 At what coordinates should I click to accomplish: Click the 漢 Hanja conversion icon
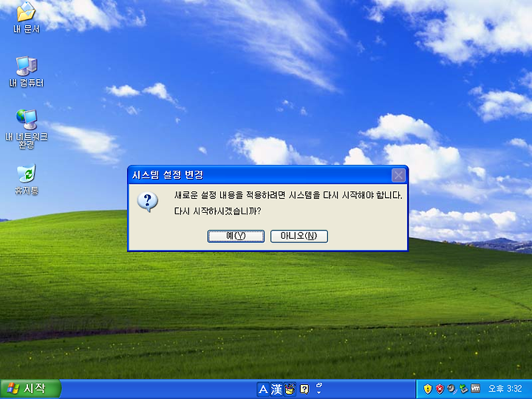[x=276, y=389]
